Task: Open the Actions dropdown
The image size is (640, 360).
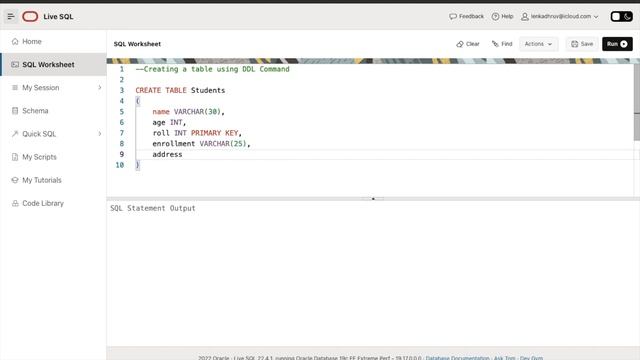Action: click(x=538, y=44)
